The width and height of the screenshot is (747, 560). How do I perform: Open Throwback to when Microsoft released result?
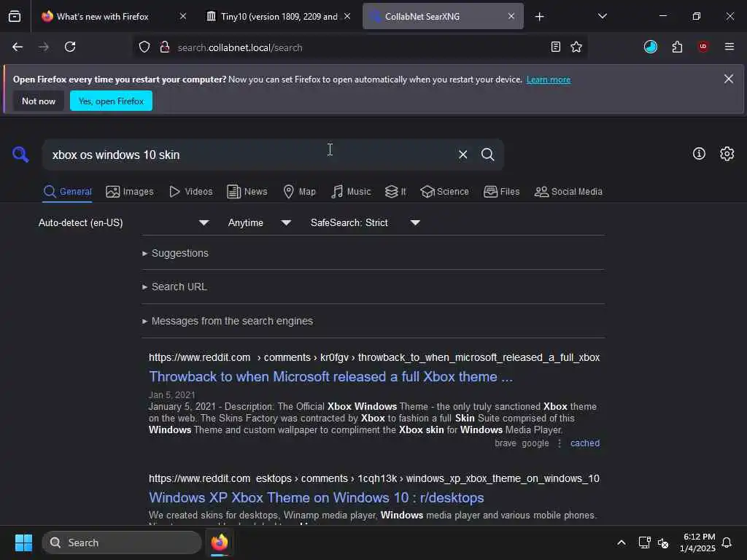330,377
